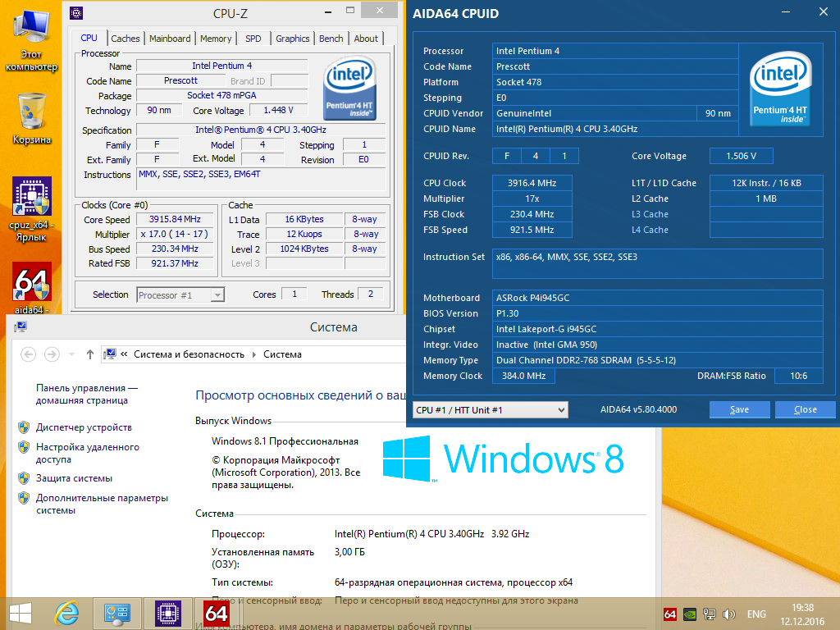Image resolution: width=840 pixels, height=630 pixels.
Task: Click the AIDA64 tray icon
Action: coord(669,614)
